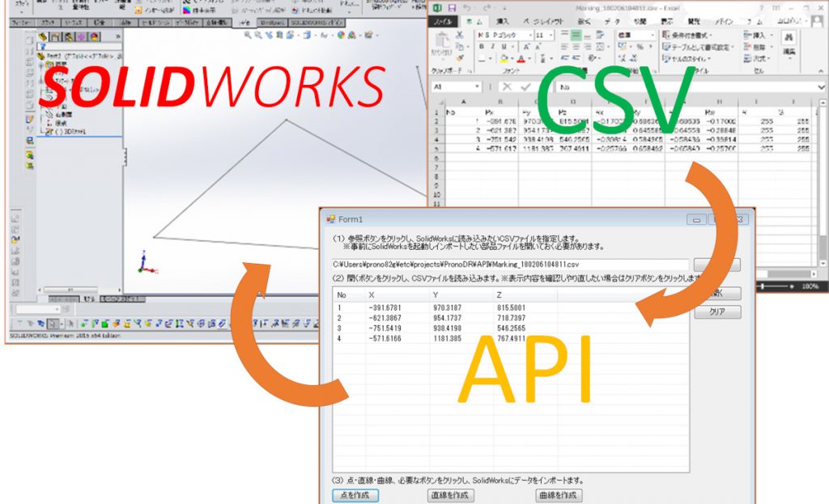Image resolution: width=829 pixels, height=504 pixels.
Task: Select row 1 with X -391.6781 in Form1
Action: point(444,307)
